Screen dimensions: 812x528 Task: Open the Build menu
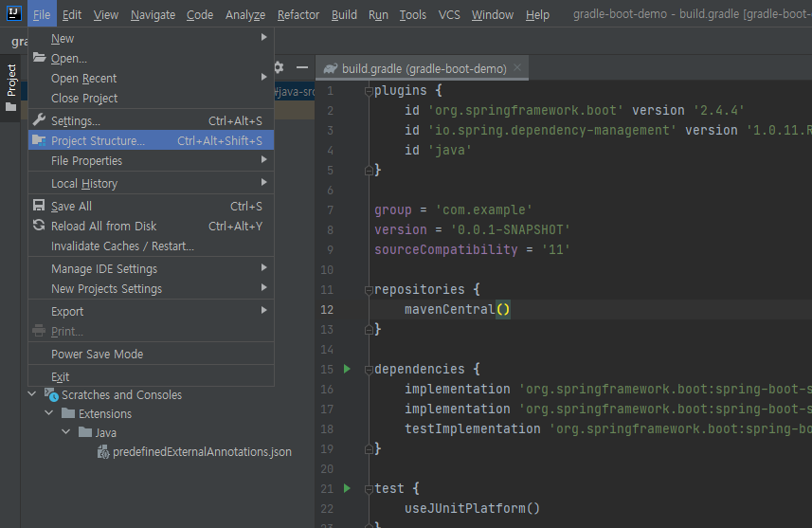coord(344,14)
